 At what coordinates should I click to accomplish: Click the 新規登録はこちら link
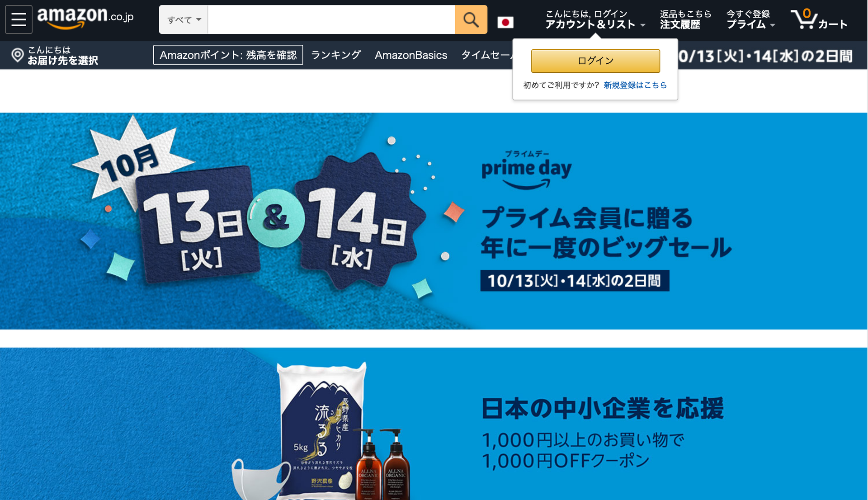(635, 85)
